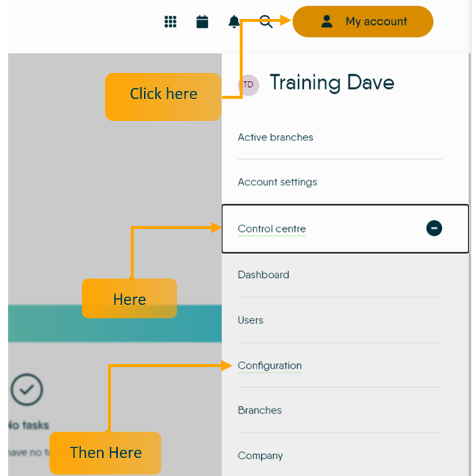Open the calendar icon in top bar
Screen dimensions: 472x476
pyautogui.click(x=202, y=22)
